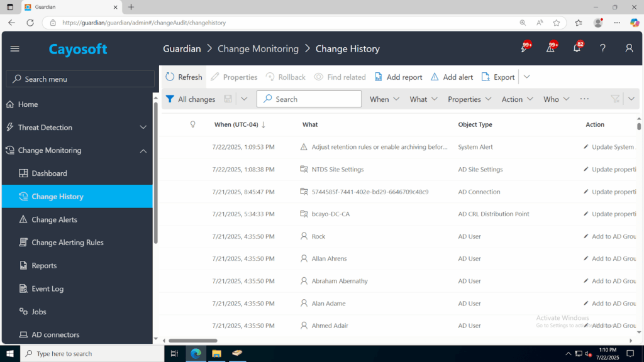Open Change Alerting Rules in sidebar
The height and width of the screenshot is (362, 644).
77,243
